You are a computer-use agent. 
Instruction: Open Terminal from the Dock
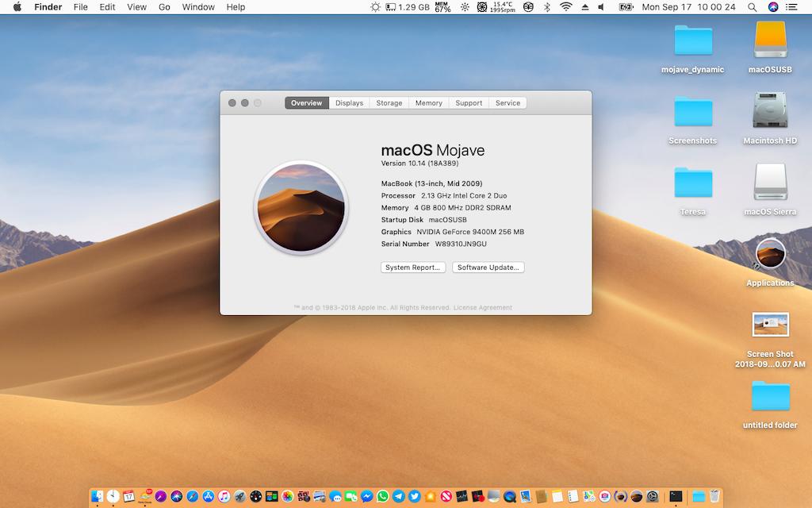676,497
